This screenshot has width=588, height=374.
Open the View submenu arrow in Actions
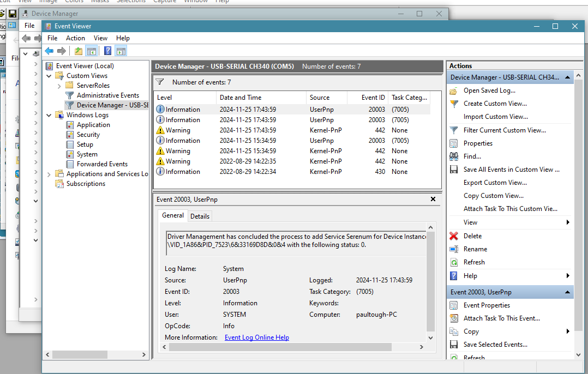coord(568,222)
